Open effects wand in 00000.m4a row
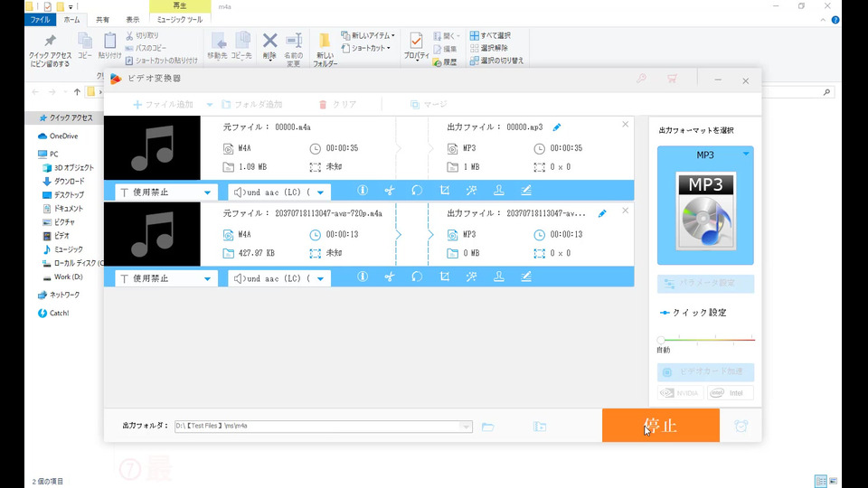This screenshot has width=868, height=488. 472,191
